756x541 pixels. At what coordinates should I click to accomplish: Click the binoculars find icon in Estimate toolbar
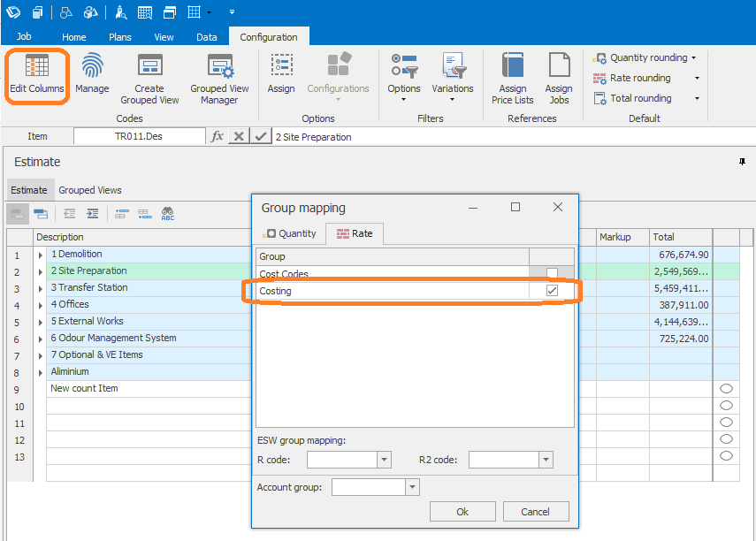pyautogui.click(x=167, y=213)
